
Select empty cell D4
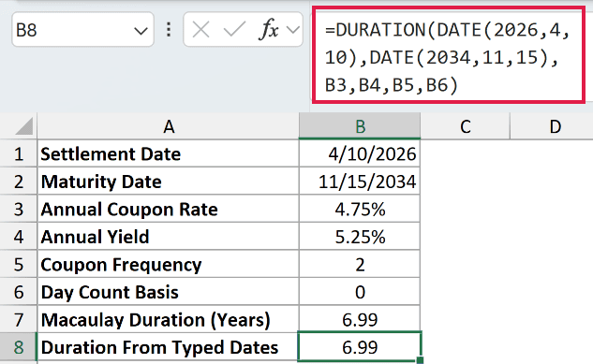(x=552, y=237)
